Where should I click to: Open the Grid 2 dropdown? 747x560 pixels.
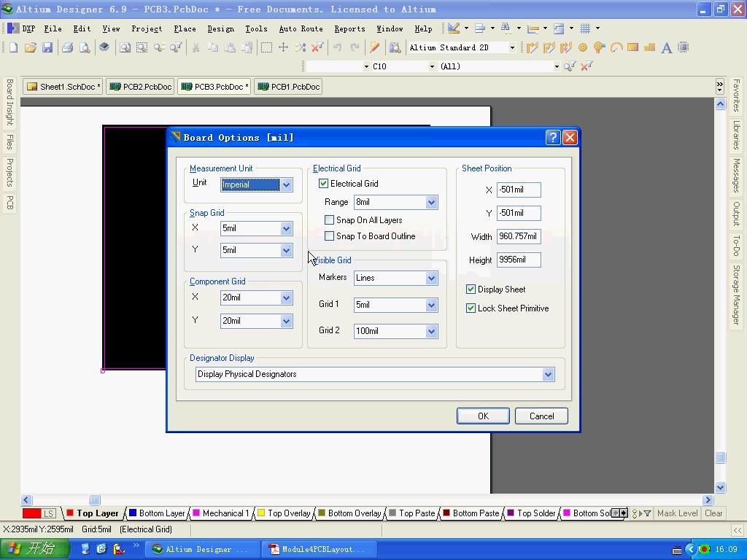pyautogui.click(x=431, y=332)
